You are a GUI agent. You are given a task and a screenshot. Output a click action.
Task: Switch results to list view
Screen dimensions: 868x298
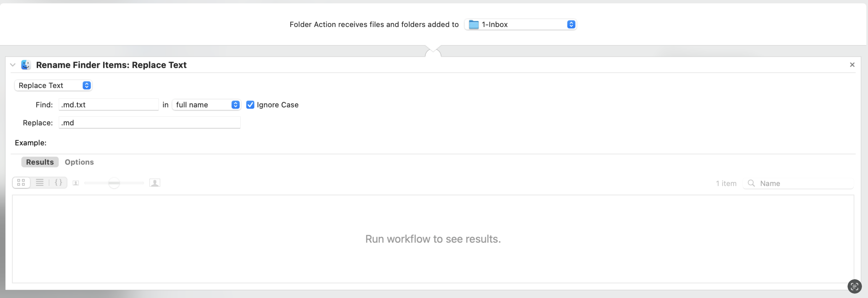pyautogui.click(x=40, y=182)
